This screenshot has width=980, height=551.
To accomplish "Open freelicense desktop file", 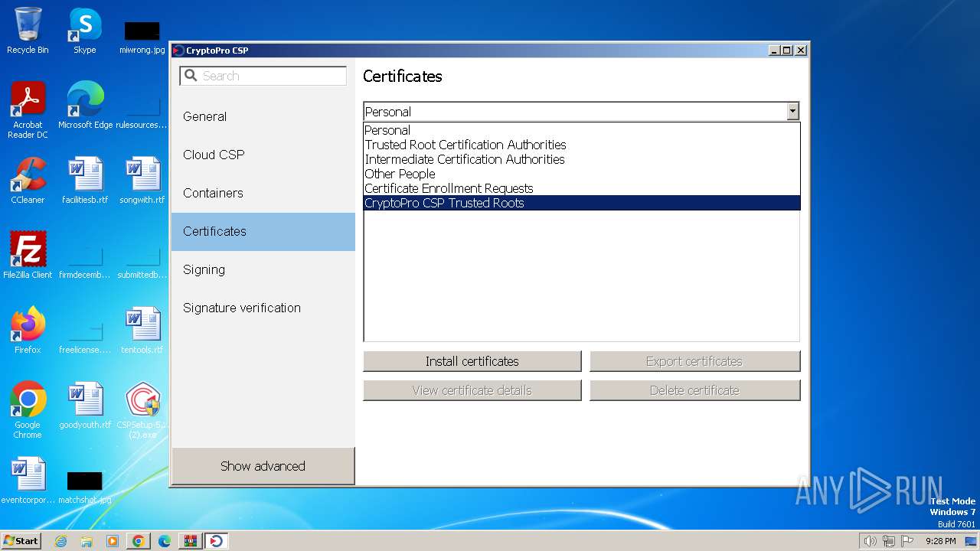I will pos(85,337).
